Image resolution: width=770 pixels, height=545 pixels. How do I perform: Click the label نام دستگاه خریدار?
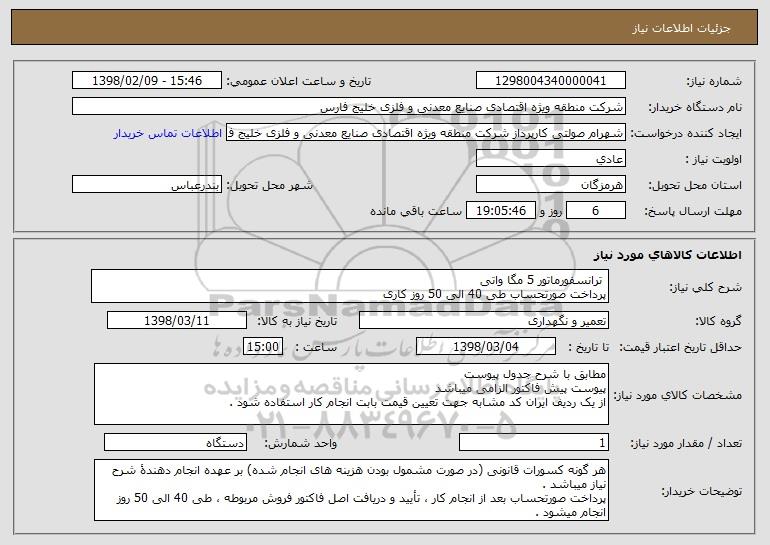[x=695, y=108]
